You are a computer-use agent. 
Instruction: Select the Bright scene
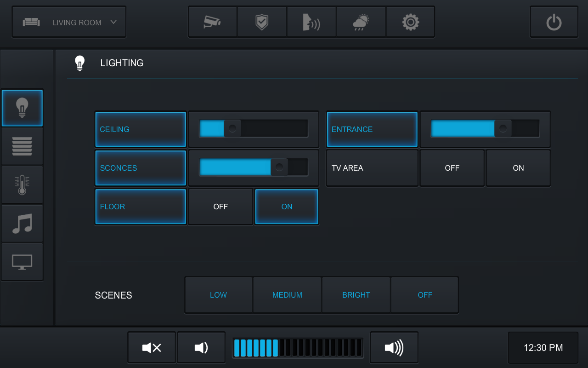pyautogui.click(x=356, y=295)
